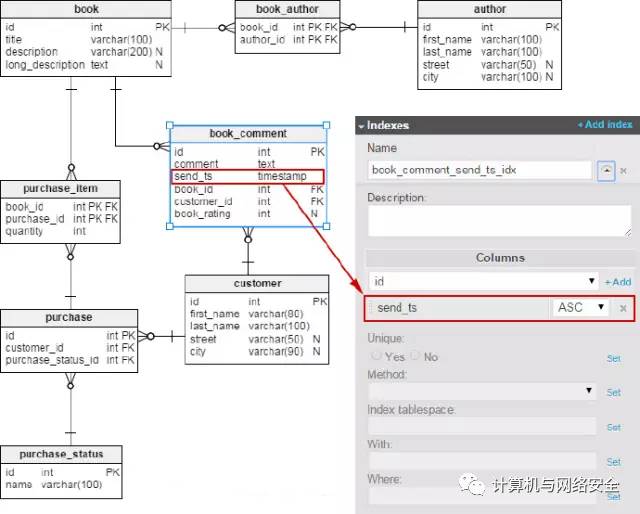This screenshot has width=640, height=514.
Task: Click Set link for With option
Action: (x=613, y=462)
